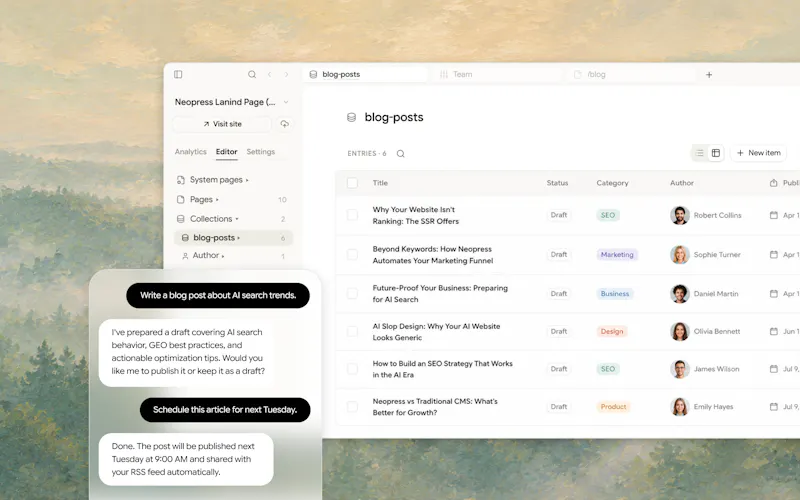This screenshot has width=800, height=500.
Task: Toggle the sidebar panel icon
Action: point(178,74)
